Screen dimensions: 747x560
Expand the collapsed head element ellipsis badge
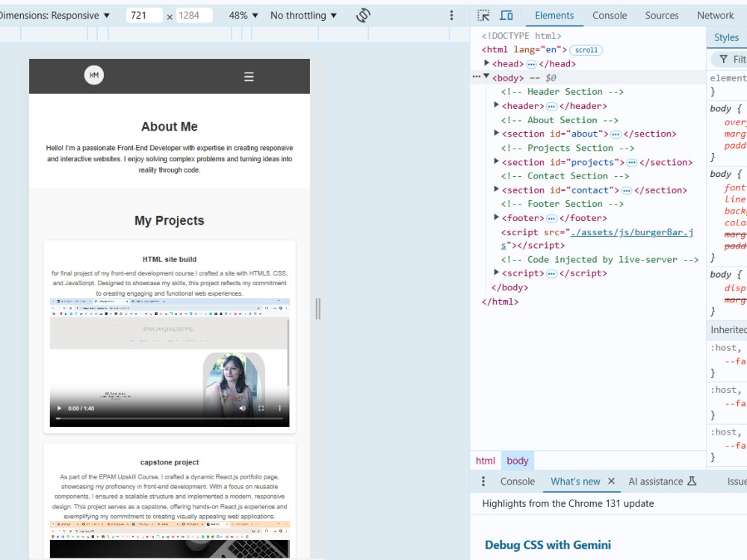click(x=531, y=63)
